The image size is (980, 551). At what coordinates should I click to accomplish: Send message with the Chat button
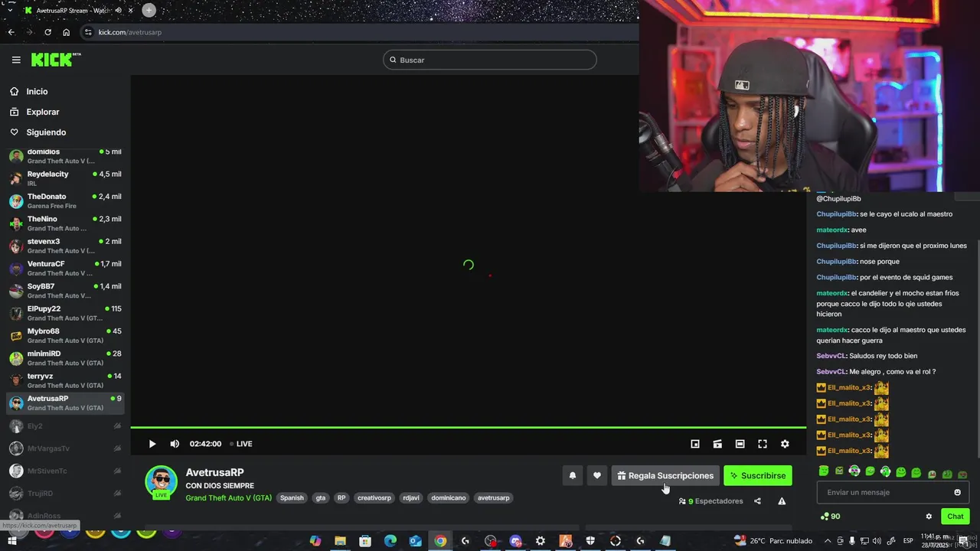pos(955,517)
